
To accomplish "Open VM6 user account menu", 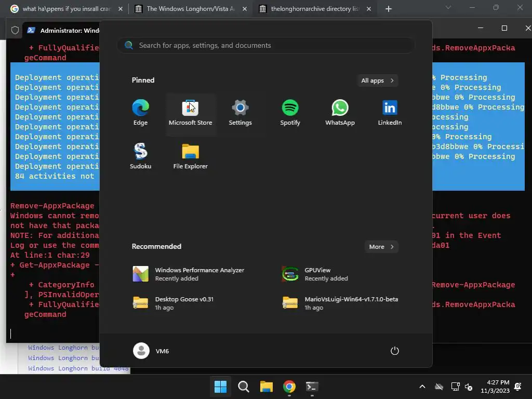I will point(151,351).
